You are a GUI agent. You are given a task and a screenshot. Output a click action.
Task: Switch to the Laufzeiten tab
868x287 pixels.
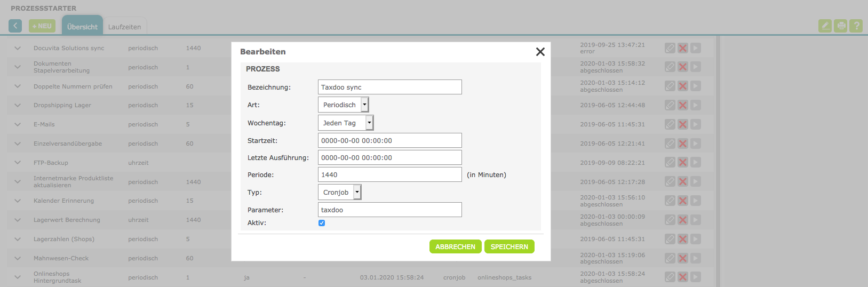pos(124,27)
